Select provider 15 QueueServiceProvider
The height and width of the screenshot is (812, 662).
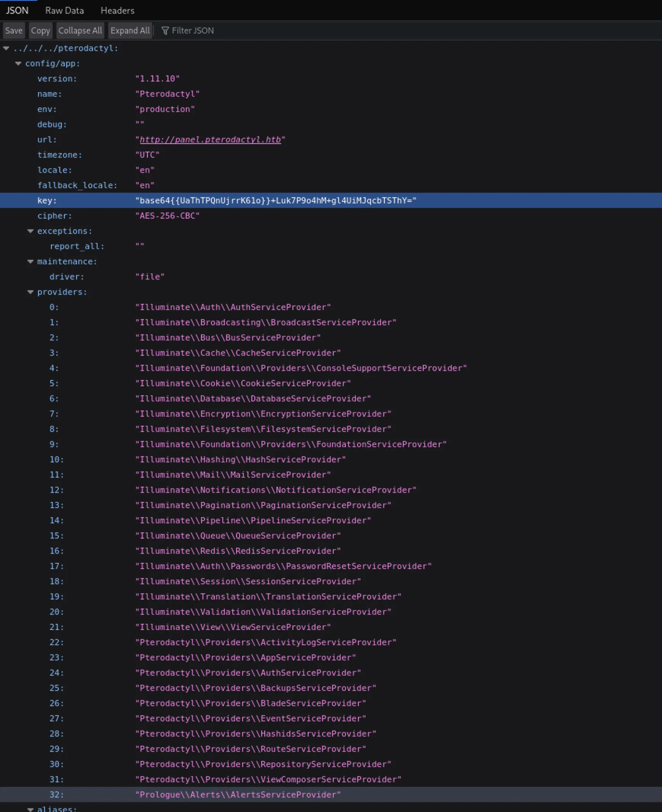(331, 536)
